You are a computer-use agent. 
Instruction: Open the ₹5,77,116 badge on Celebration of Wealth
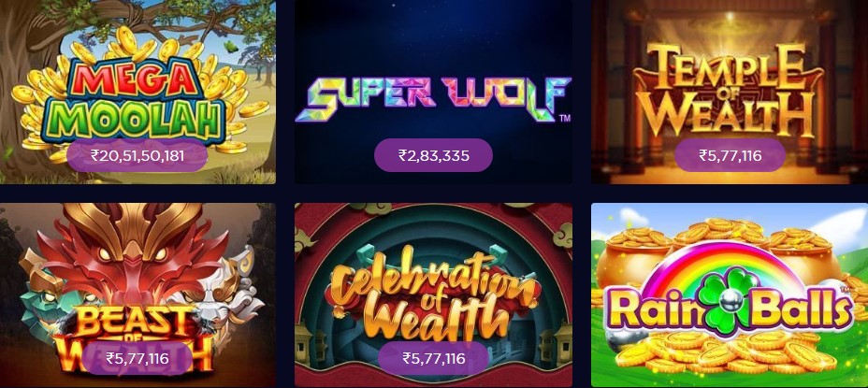(x=433, y=358)
